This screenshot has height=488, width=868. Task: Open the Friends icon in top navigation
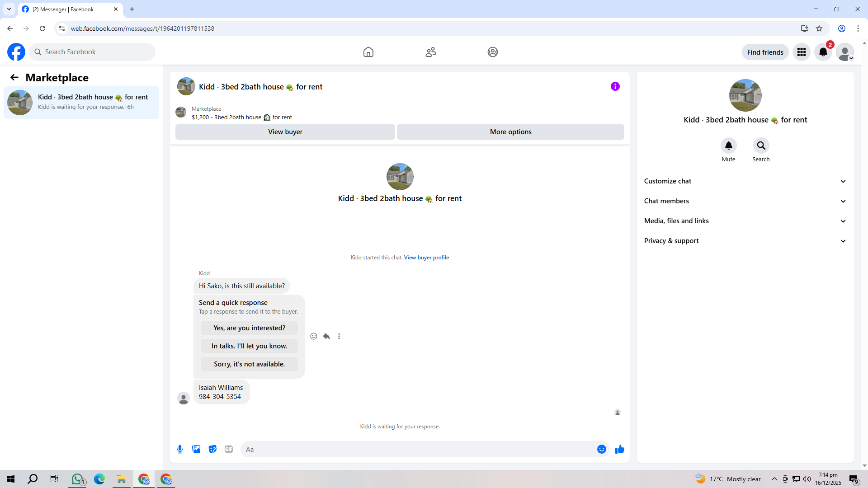431,52
